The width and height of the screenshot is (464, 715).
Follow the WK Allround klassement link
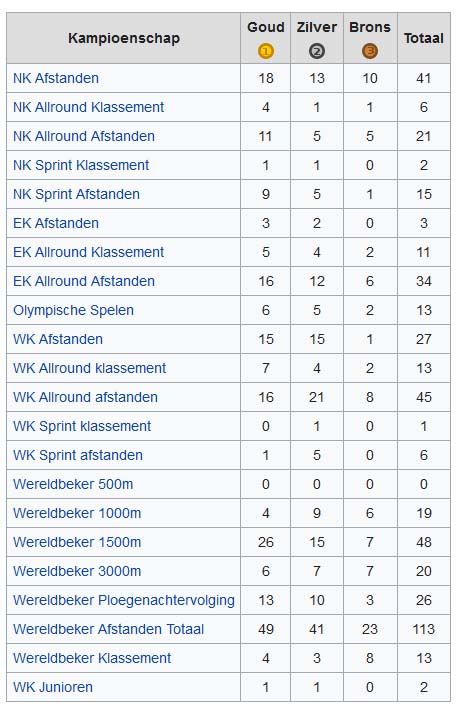[x=89, y=368]
